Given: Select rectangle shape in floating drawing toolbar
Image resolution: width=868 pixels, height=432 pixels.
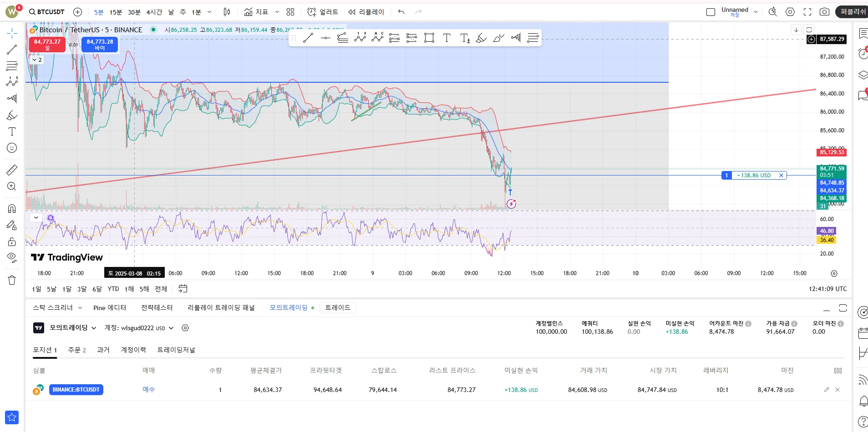Looking at the screenshot, I should [429, 38].
